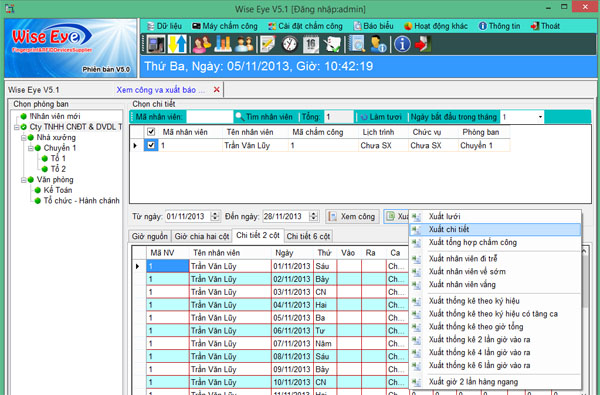
Task: Open the fingerprint device connection icon
Action: click(156, 44)
